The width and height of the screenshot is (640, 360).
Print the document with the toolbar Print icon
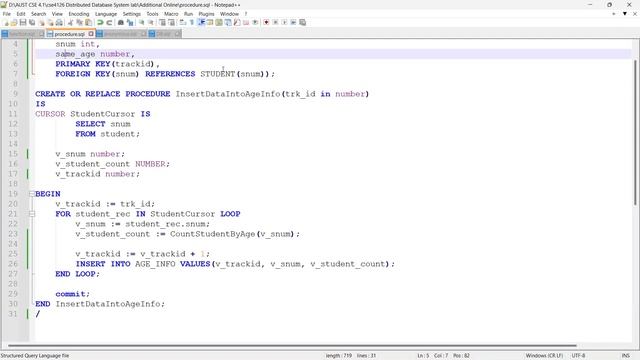[59, 22]
